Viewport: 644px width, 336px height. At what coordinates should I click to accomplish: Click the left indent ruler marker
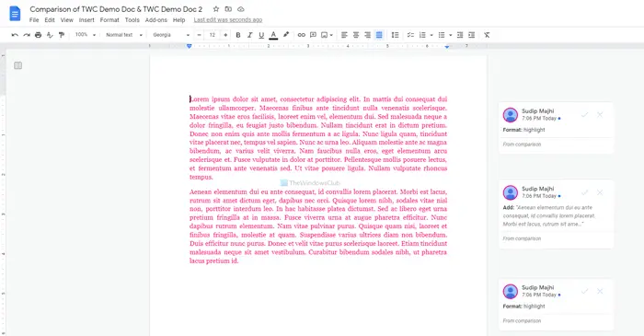pos(189,46)
